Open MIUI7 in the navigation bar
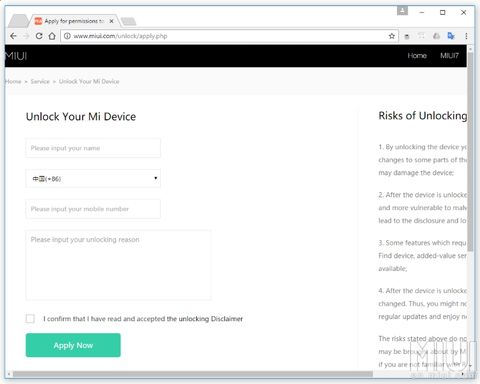The height and width of the screenshot is (384, 480). tap(449, 56)
